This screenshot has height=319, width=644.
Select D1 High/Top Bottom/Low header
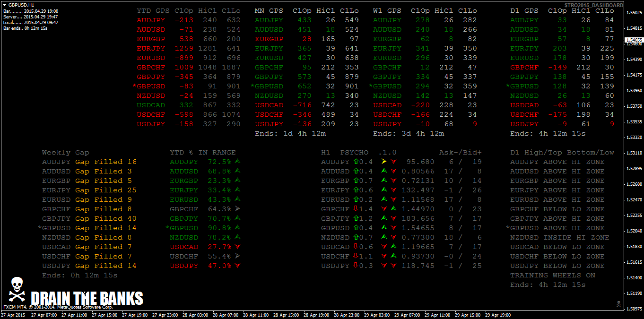(562, 152)
